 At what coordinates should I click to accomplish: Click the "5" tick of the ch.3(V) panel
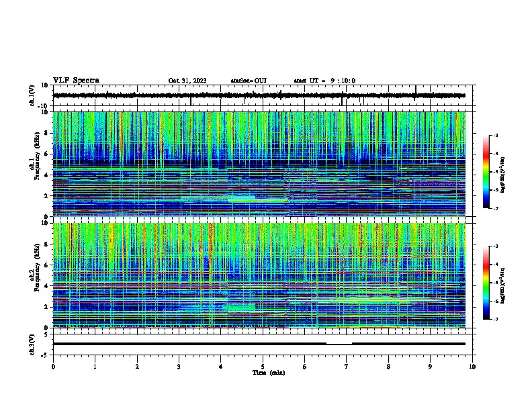(46, 334)
